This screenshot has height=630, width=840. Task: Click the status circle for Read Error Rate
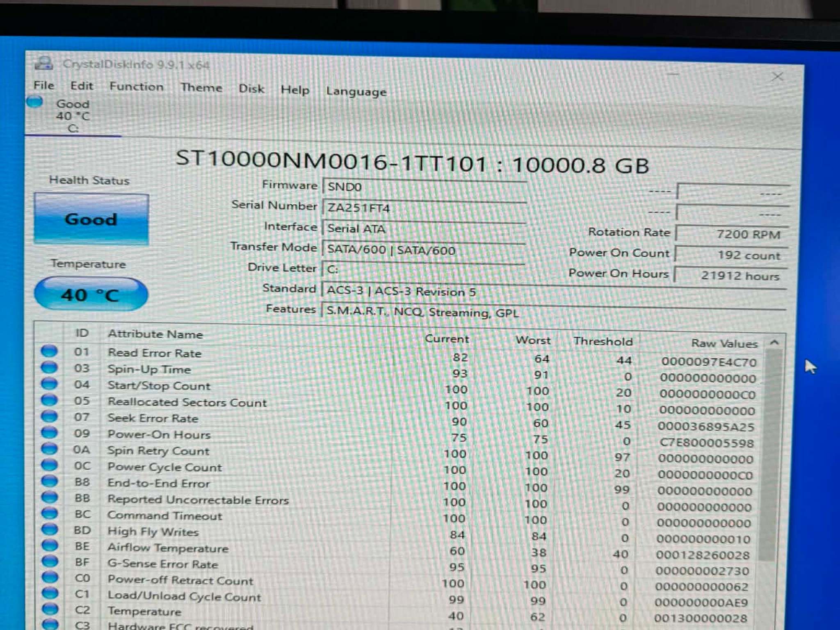[49, 351]
